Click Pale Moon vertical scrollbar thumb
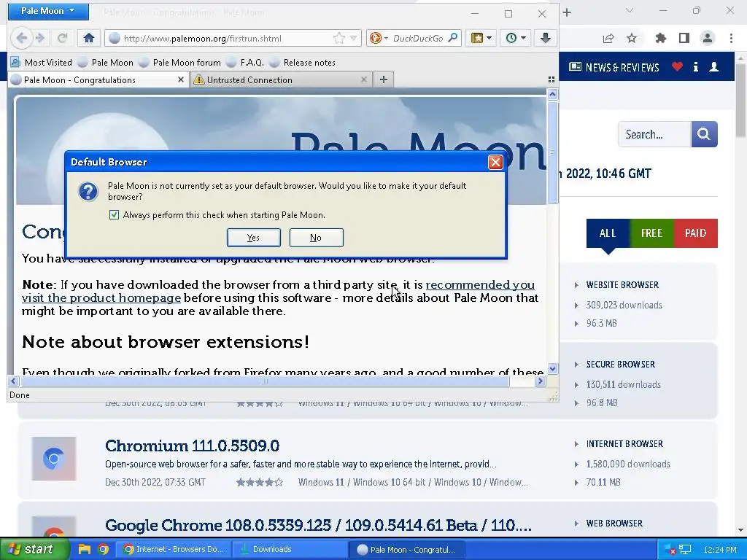This screenshot has width=747, height=560. pyautogui.click(x=552, y=152)
